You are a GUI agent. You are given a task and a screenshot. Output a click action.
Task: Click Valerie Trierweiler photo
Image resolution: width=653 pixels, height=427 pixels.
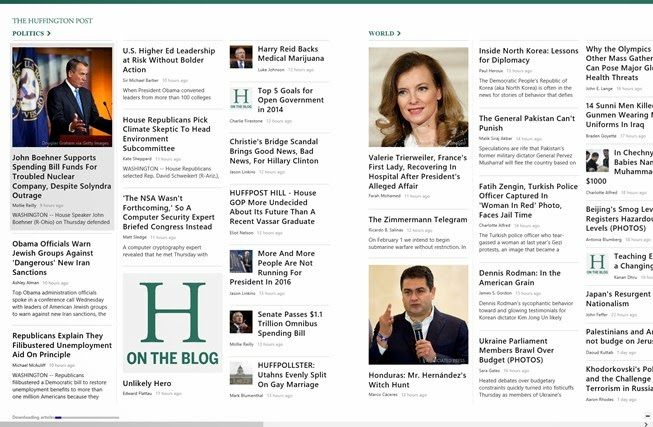pos(419,97)
